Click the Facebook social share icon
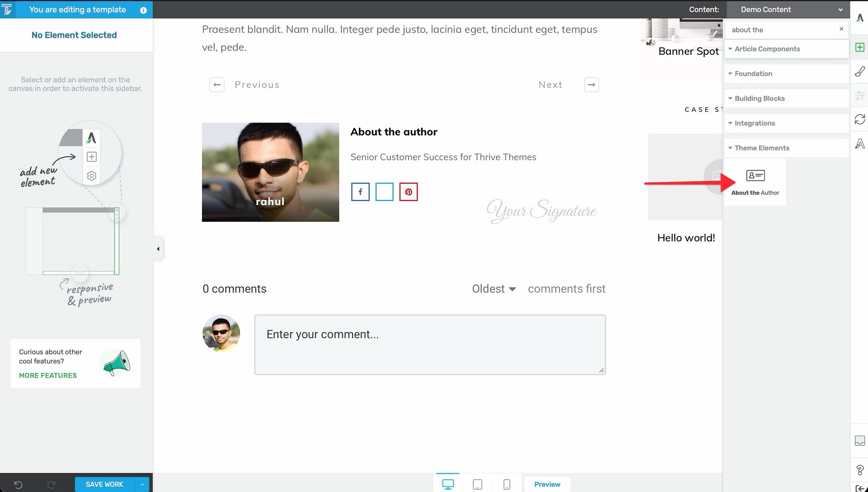The width and height of the screenshot is (868, 492). [360, 192]
